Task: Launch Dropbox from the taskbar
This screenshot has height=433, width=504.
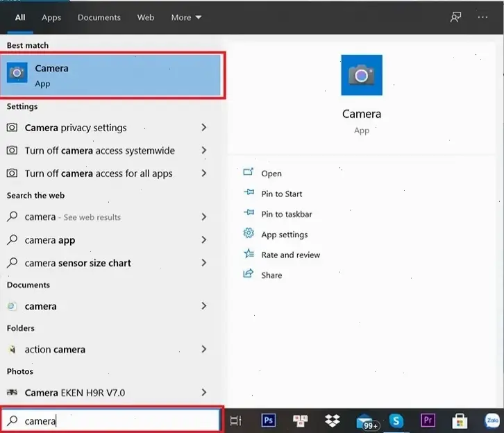Action: 333,421
